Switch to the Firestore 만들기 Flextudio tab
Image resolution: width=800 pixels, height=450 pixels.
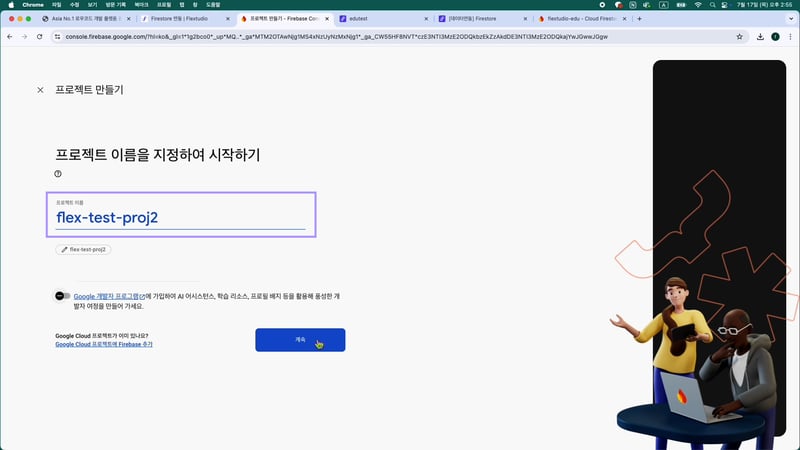(x=180, y=19)
